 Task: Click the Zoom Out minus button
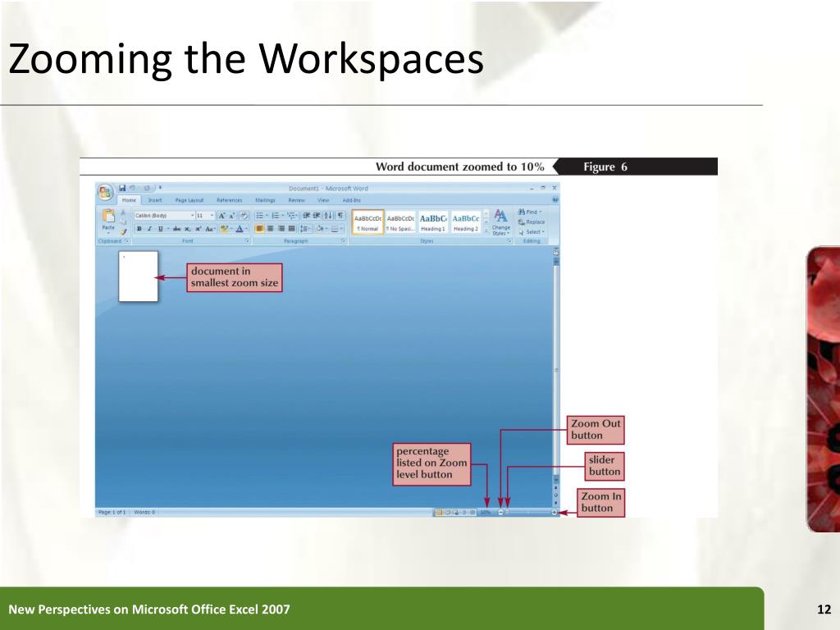[501, 512]
